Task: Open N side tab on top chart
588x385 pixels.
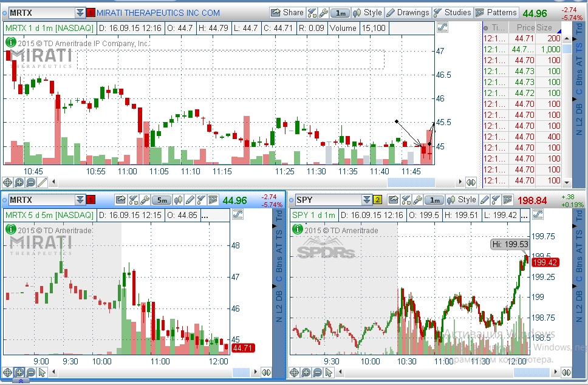Action: click(579, 132)
